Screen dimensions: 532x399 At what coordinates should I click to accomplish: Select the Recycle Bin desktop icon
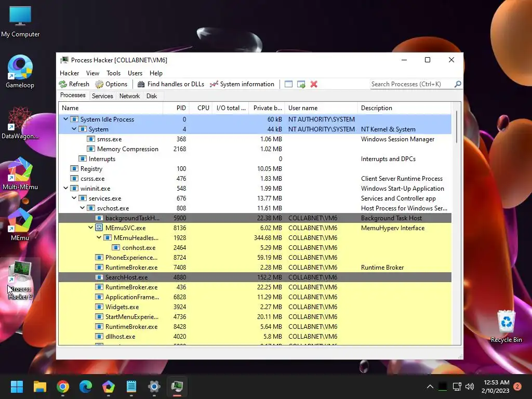(506, 326)
